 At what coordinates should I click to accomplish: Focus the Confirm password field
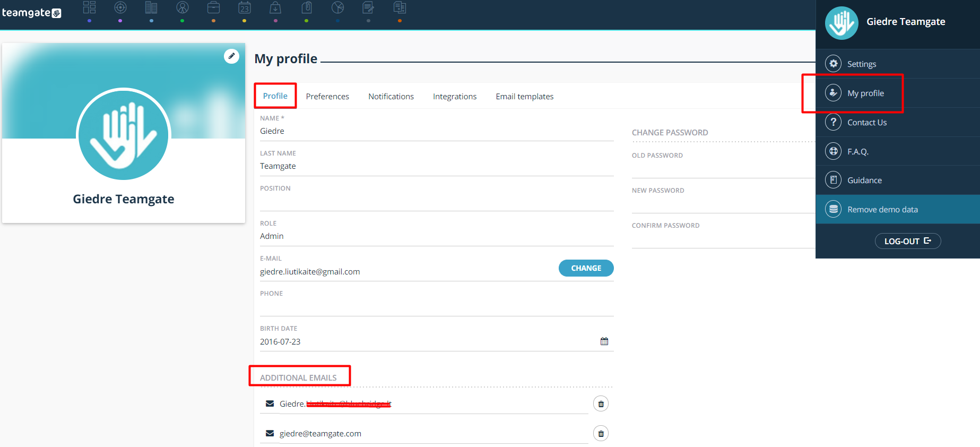click(x=723, y=239)
